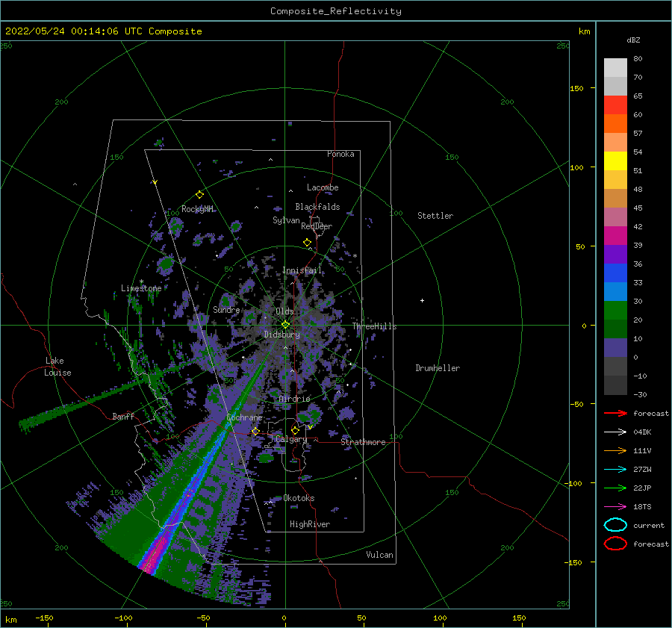Click the RedDeer city label

tap(317, 226)
